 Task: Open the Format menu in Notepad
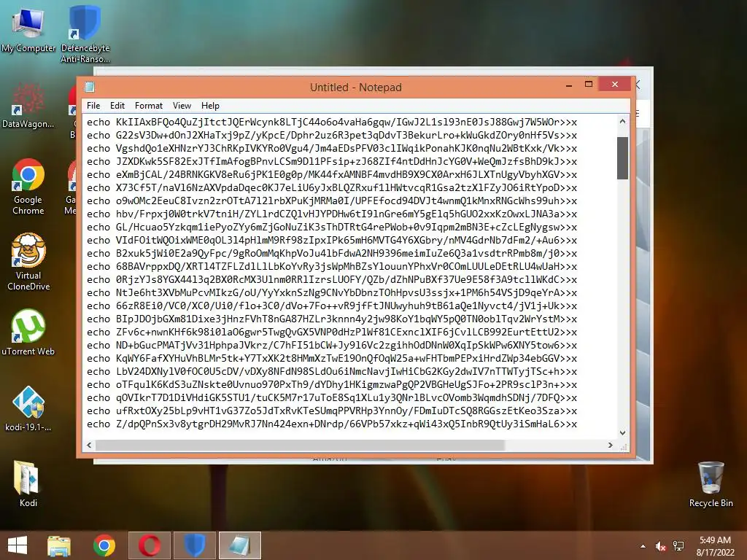point(149,106)
